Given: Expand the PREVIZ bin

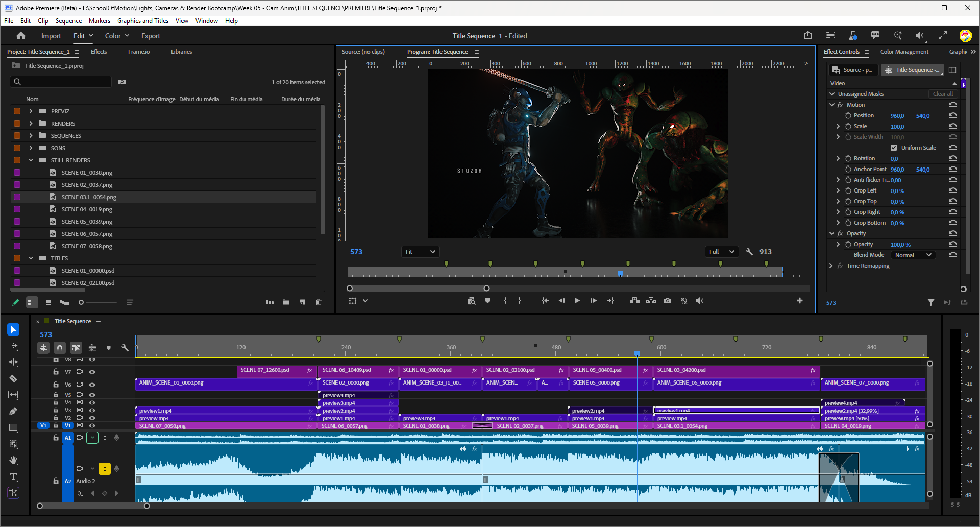Looking at the screenshot, I should 31,111.
